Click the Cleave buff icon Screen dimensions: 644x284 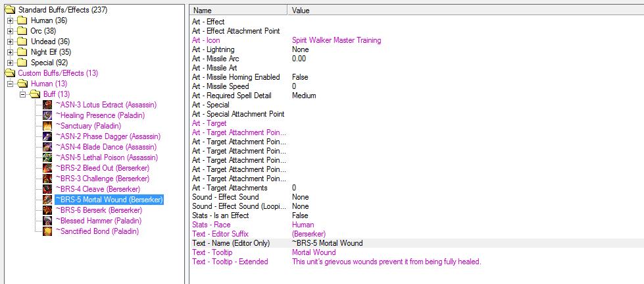pos(47,189)
